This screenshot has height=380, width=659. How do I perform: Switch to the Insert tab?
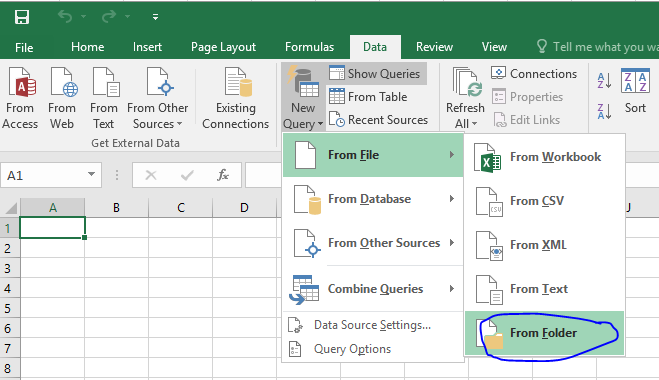click(147, 47)
